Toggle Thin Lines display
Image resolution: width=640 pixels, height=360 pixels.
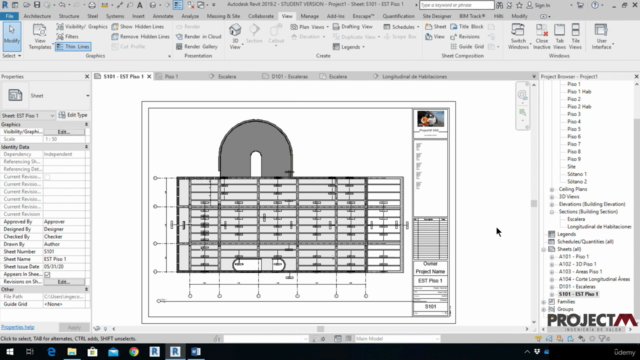click(x=73, y=47)
